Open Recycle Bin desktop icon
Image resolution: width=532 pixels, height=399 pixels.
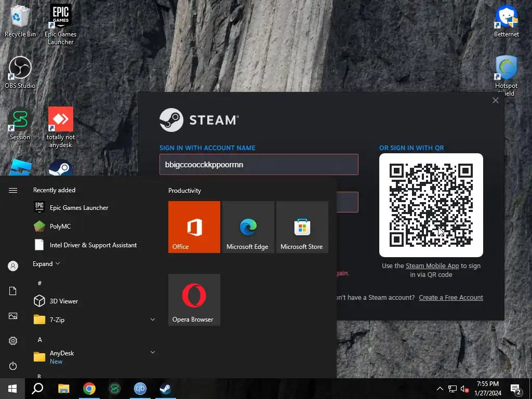point(20,21)
